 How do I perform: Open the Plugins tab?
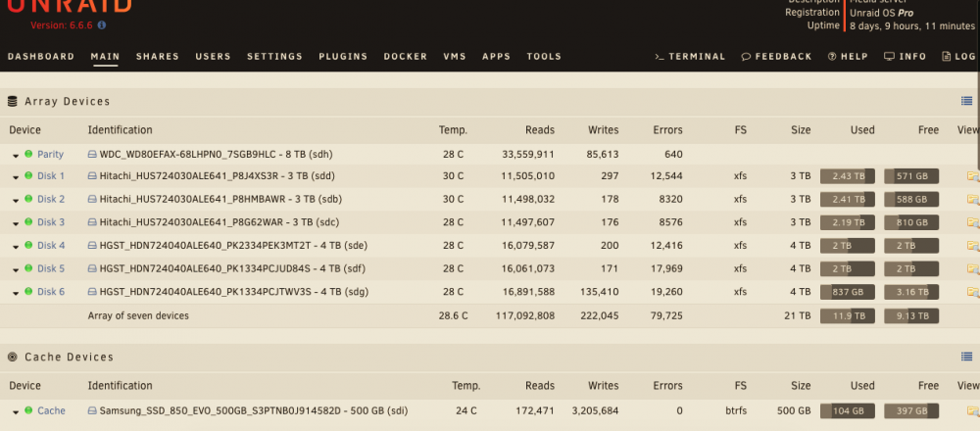click(x=343, y=56)
